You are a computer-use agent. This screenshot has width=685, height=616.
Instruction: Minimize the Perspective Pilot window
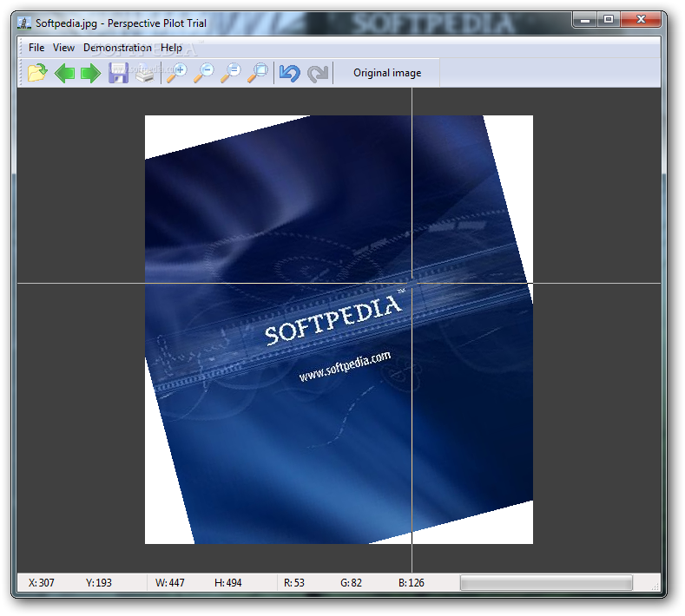585,20
